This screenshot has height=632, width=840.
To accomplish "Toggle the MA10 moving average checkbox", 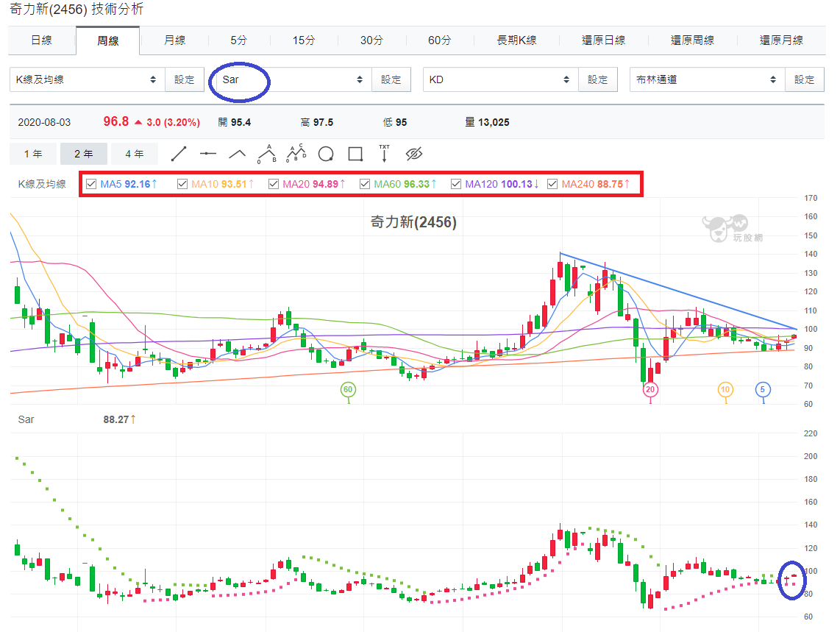I will pos(182,184).
